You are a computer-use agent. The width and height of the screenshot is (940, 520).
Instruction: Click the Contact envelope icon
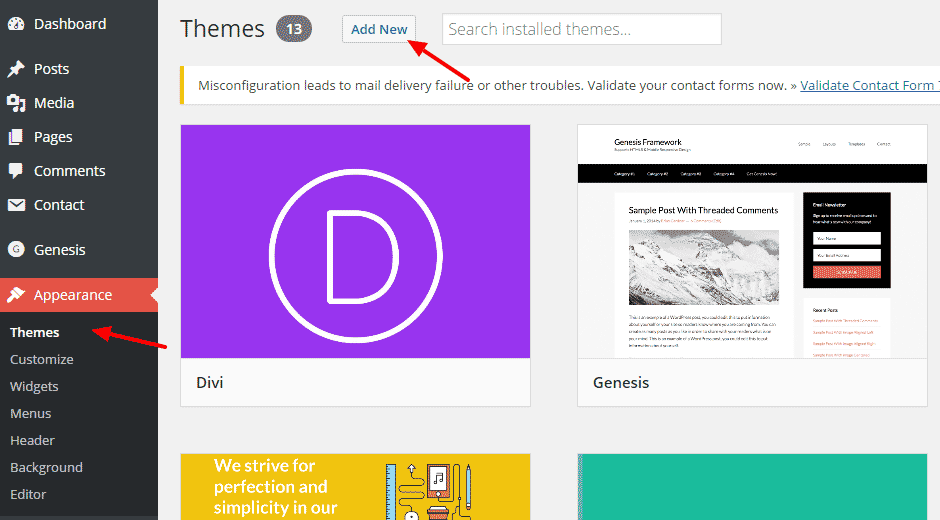coord(16,205)
